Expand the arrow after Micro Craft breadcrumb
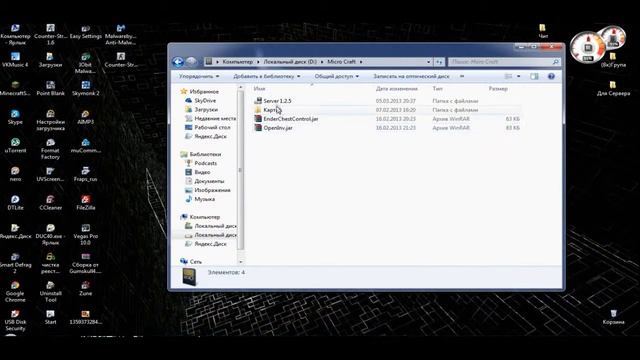The height and width of the screenshot is (360, 640). pos(361,62)
